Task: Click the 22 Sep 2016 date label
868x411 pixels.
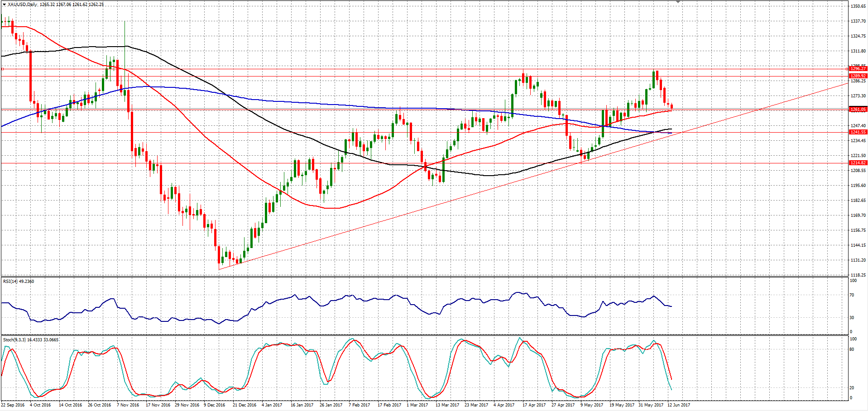Action: [x=13, y=405]
